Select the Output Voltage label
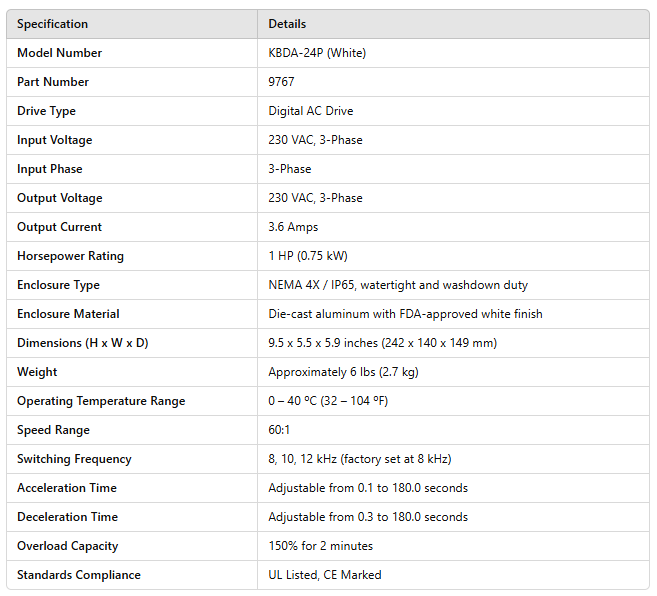 click(59, 198)
